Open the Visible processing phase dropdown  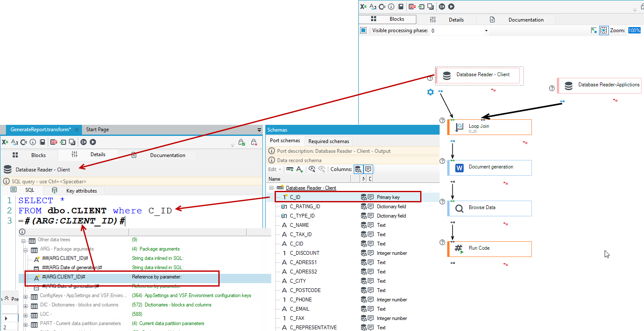click(486, 30)
